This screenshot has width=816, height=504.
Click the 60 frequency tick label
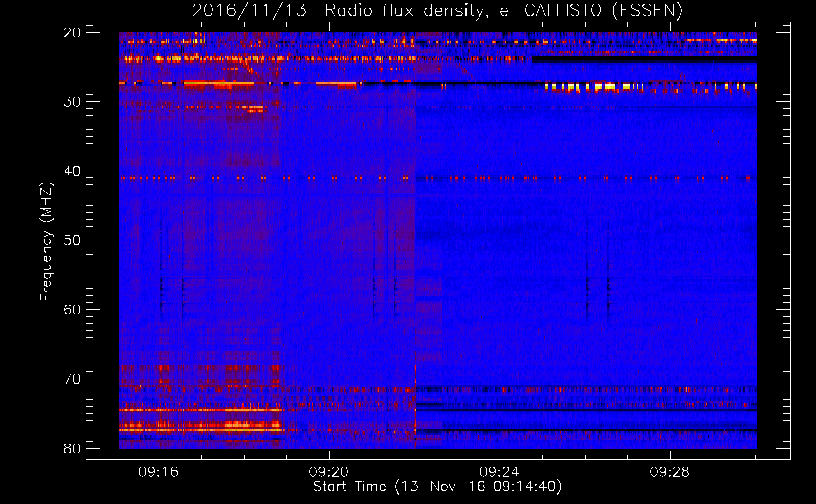click(72, 309)
